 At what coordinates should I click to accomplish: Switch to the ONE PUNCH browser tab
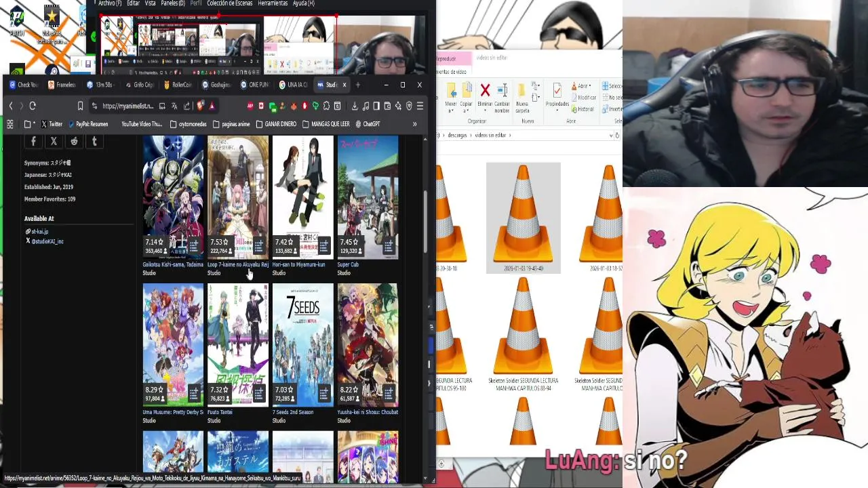click(x=255, y=85)
